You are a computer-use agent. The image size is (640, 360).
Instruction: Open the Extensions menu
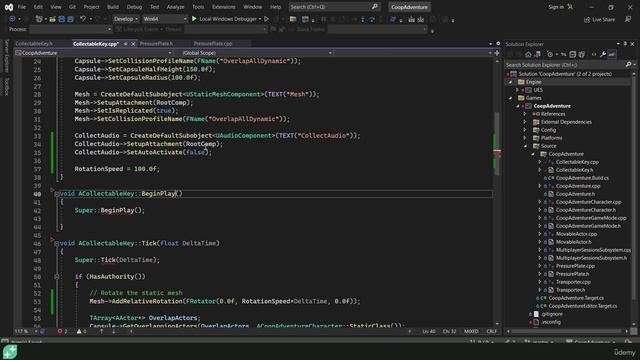224,7
